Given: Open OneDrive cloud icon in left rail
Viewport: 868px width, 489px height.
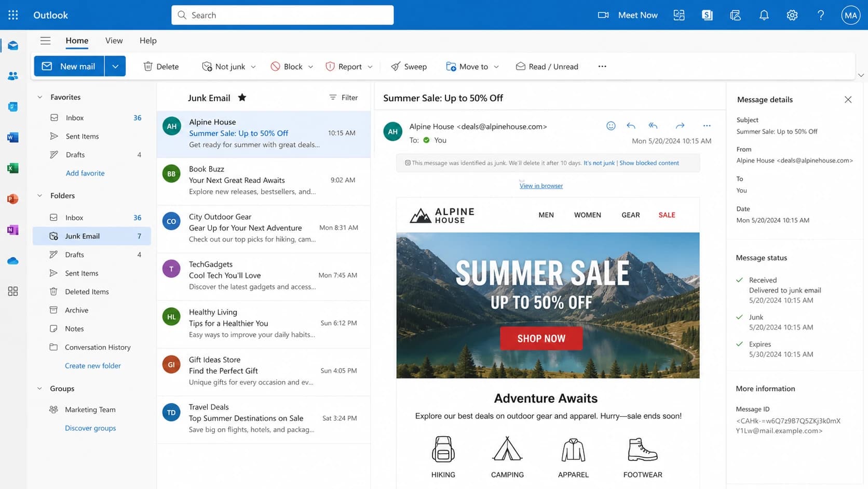Looking at the screenshot, I should tap(13, 261).
